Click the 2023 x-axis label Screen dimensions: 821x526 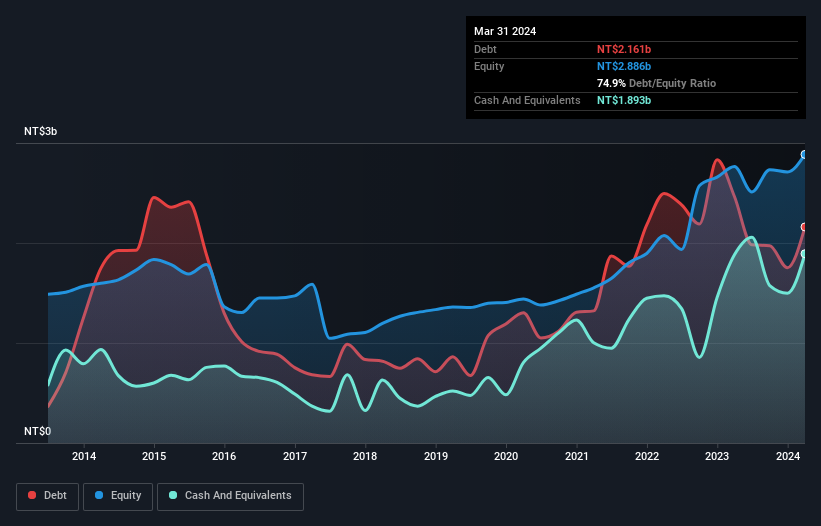[717, 456]
